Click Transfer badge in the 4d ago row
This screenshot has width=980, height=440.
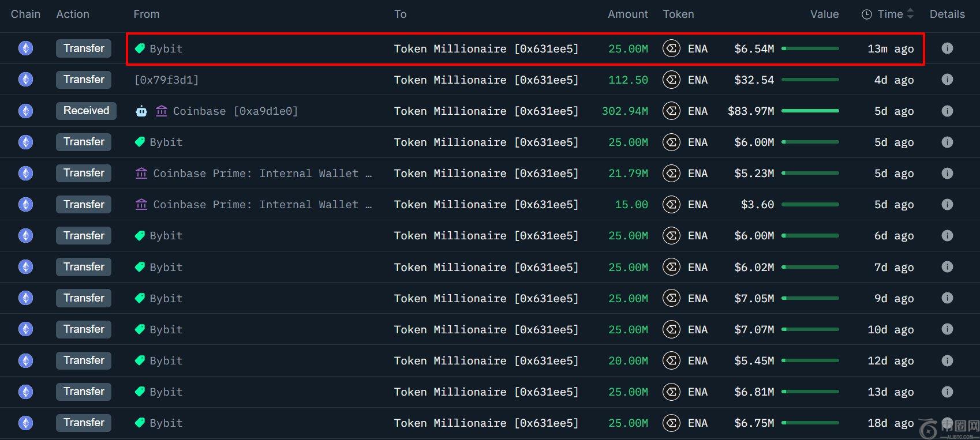coord(84,80)
